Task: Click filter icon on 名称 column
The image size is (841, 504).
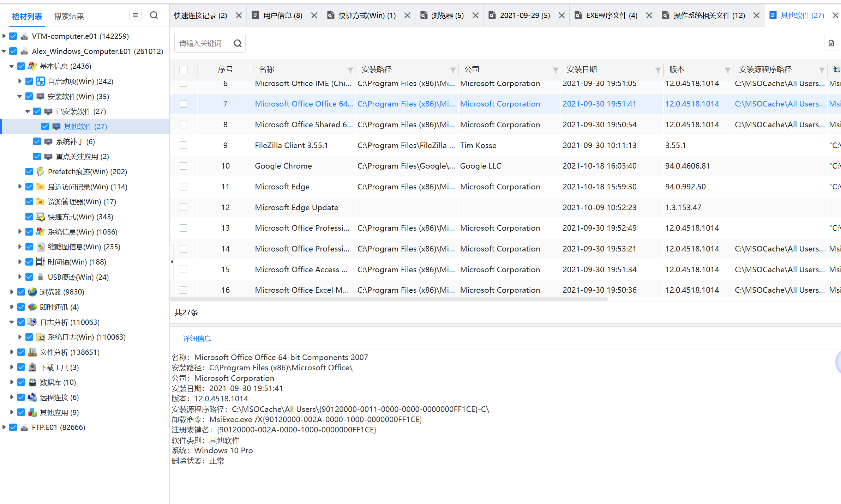Action: click(350, 70)
